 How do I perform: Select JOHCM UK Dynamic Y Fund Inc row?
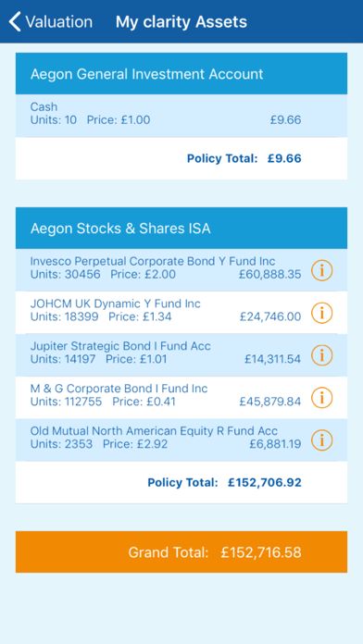point(181,313)
